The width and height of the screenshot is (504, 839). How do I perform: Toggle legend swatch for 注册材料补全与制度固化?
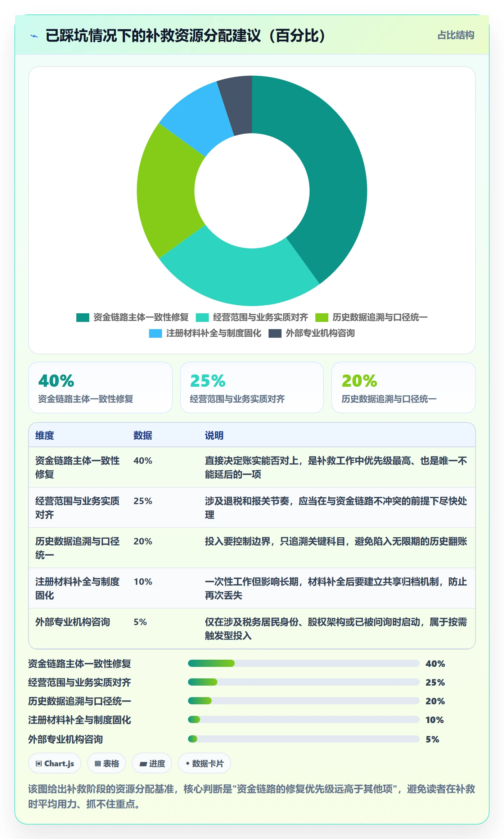[x=155, y=333]
